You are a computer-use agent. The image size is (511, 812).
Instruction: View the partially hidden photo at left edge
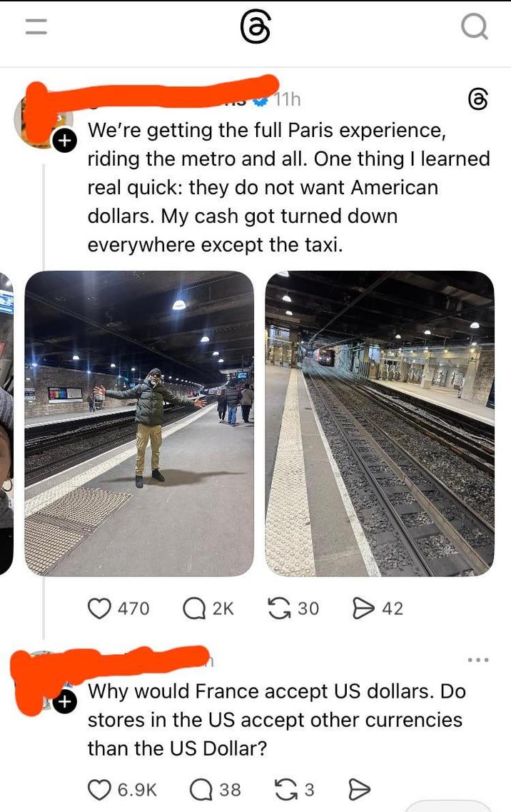6,423
